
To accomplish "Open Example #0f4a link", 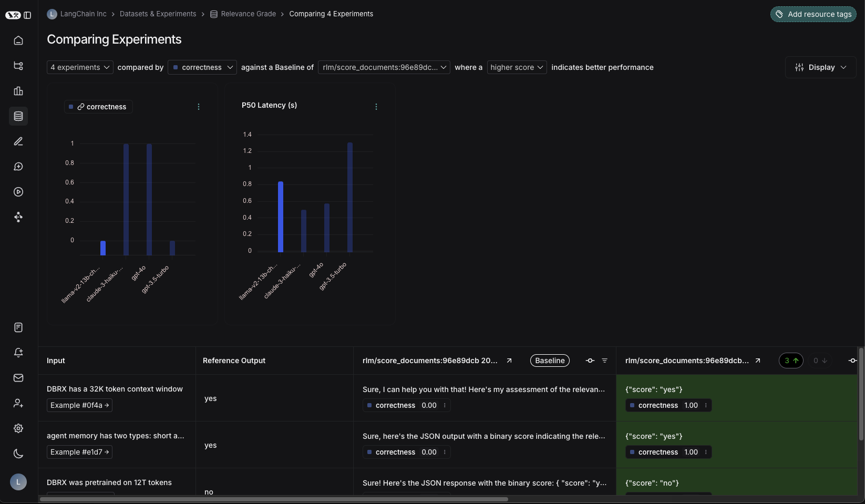I will tap(79, 405).
